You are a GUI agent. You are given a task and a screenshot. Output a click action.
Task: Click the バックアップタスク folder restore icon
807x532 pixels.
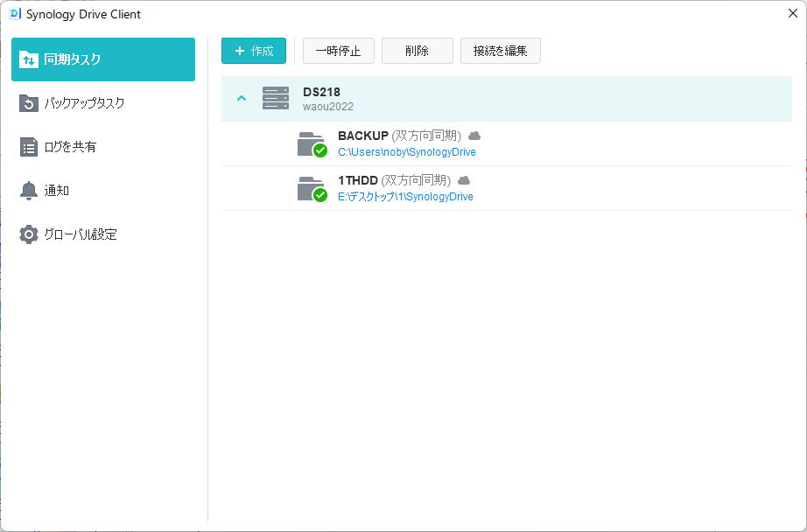pyautogui.click(x=28, y=103)
